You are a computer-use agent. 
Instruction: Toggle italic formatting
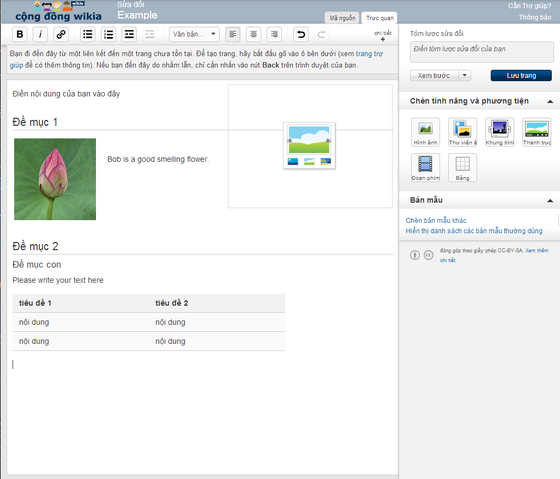(40, 34)
